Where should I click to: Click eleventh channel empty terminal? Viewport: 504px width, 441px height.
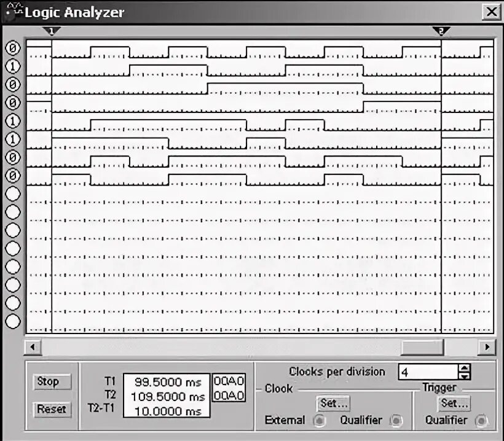point(13,230)
